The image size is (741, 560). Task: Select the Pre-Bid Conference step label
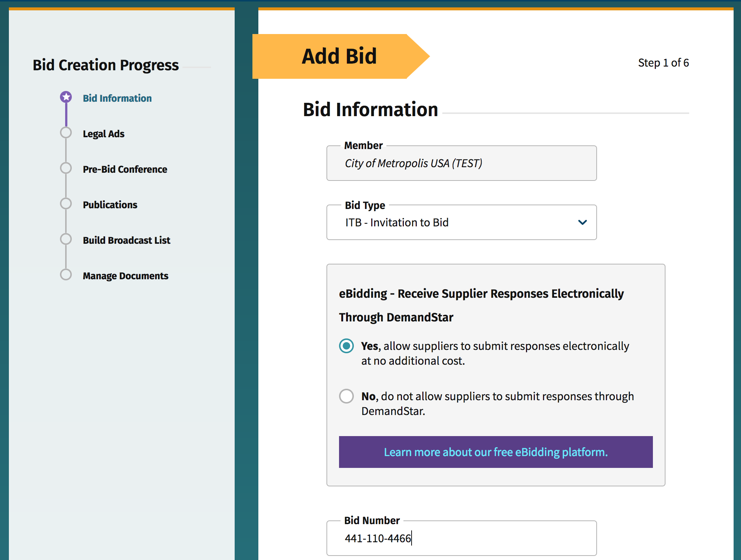pyautogui.click(x=125, y=169)
